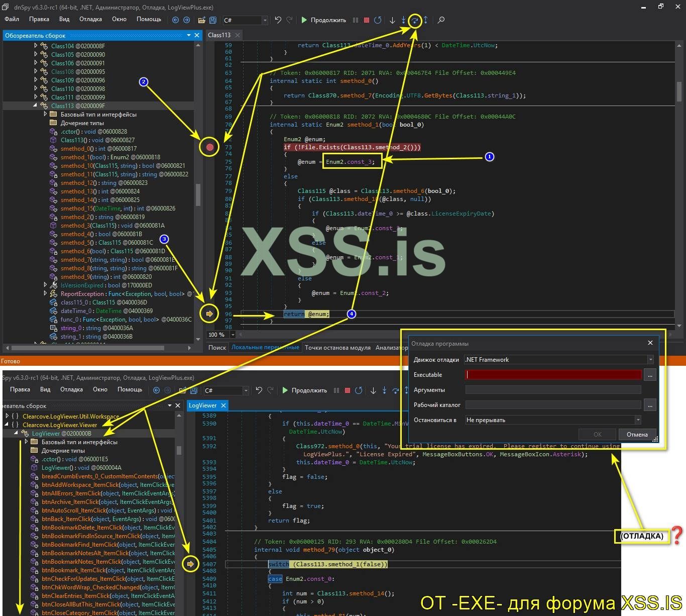Click Step Over icon in upper toolbar

(x=415, y=21)
